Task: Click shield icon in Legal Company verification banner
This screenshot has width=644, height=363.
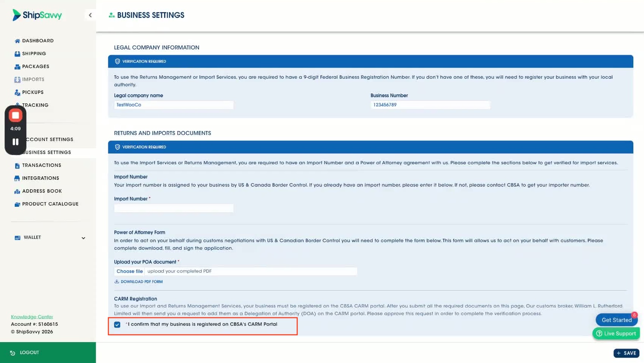Action: tap(117, 61)
